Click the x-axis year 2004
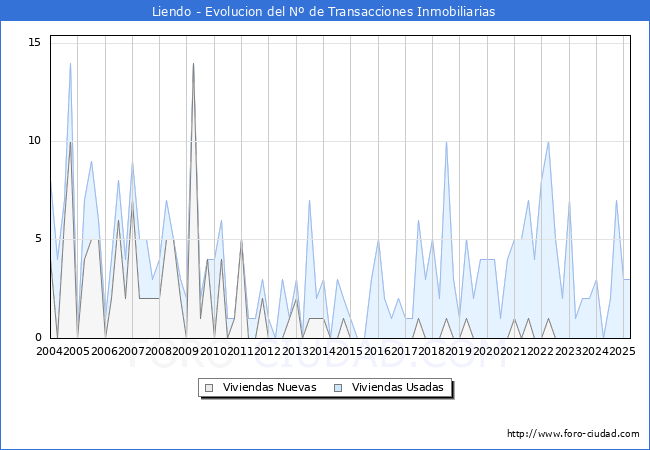 tap(50, 351)
